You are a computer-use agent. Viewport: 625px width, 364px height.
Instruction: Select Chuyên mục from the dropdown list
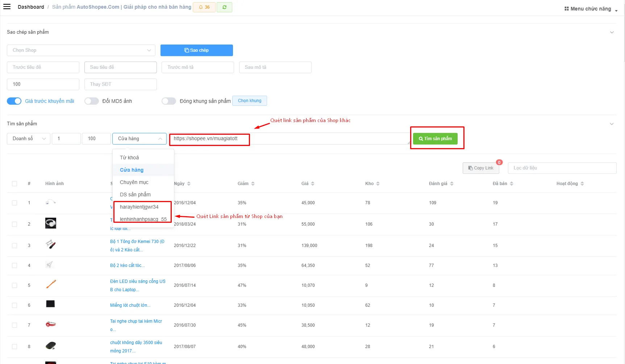coord(134,182)
